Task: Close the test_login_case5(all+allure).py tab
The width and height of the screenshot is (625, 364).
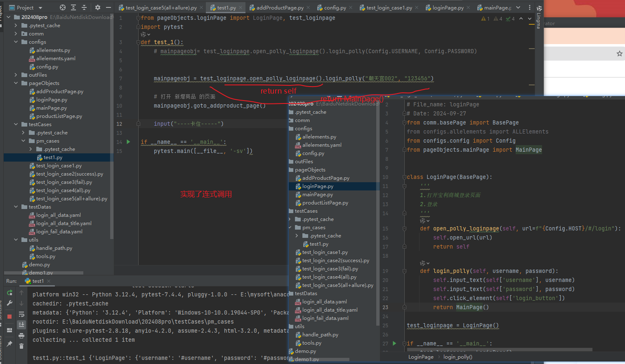Action: coord(201,7)
